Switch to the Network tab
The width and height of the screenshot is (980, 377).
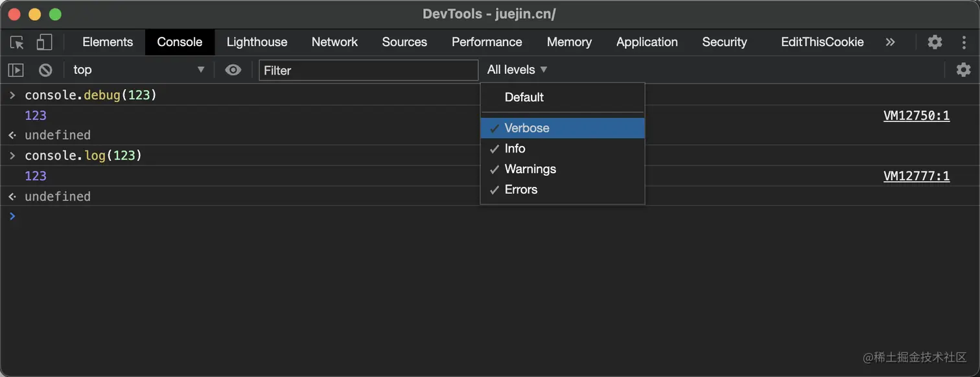(x=334, y=42)
